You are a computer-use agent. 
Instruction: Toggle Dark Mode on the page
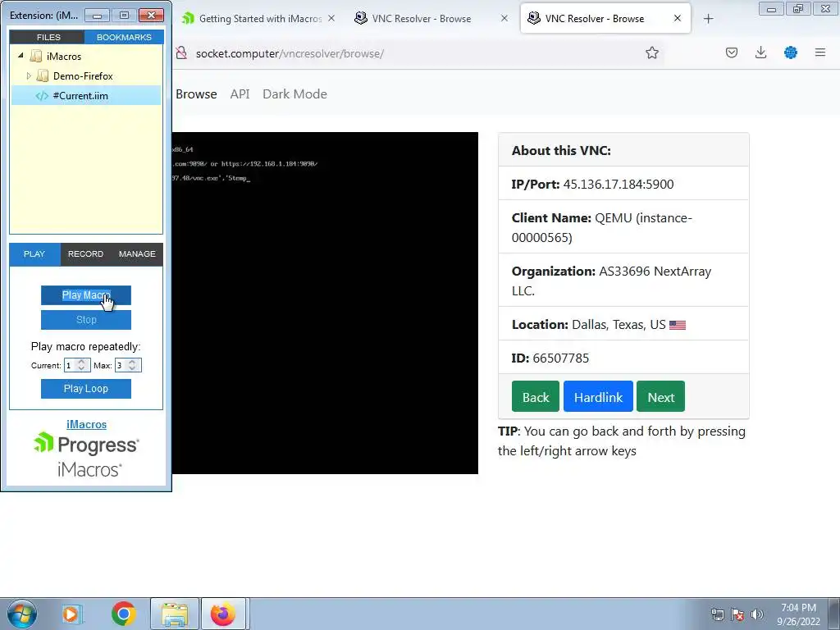coord(294,94)
